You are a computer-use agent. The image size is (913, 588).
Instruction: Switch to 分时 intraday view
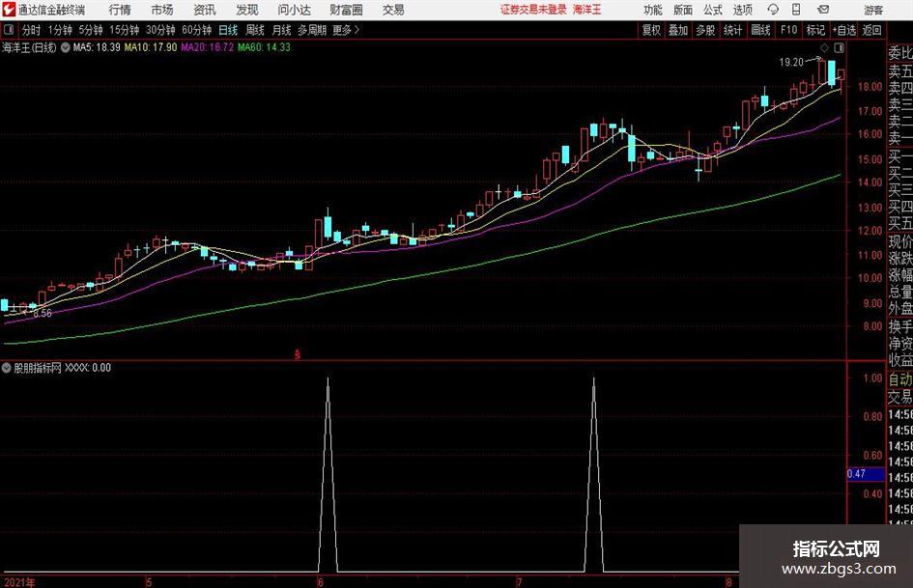tap(31, 30)
